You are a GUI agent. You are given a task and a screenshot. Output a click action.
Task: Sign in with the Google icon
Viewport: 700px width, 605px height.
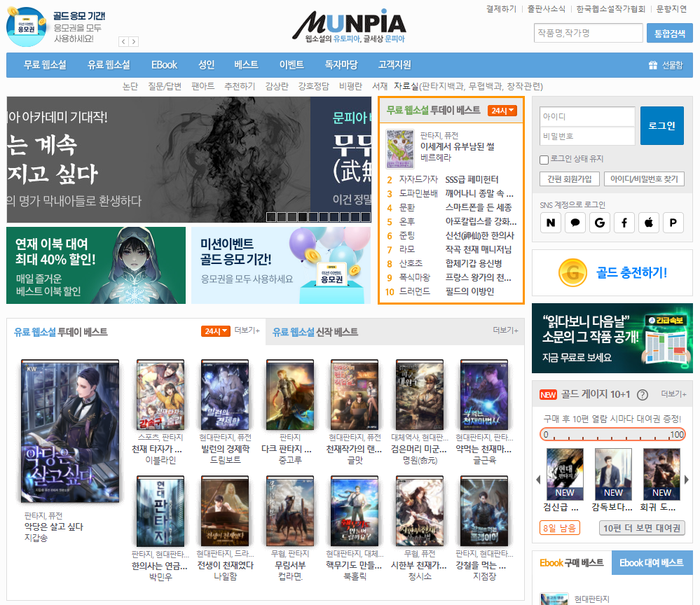click(x=600, y=222)
